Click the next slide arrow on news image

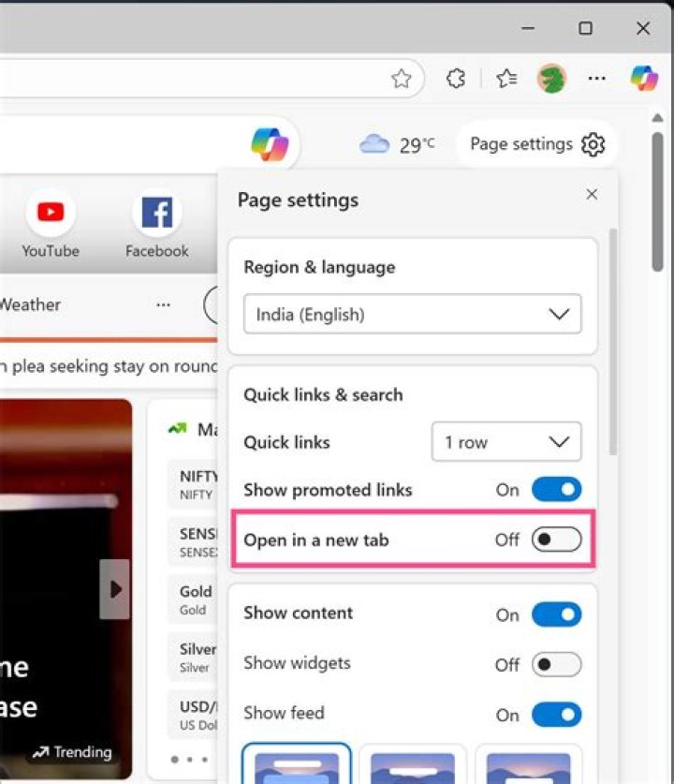(115, 589)
